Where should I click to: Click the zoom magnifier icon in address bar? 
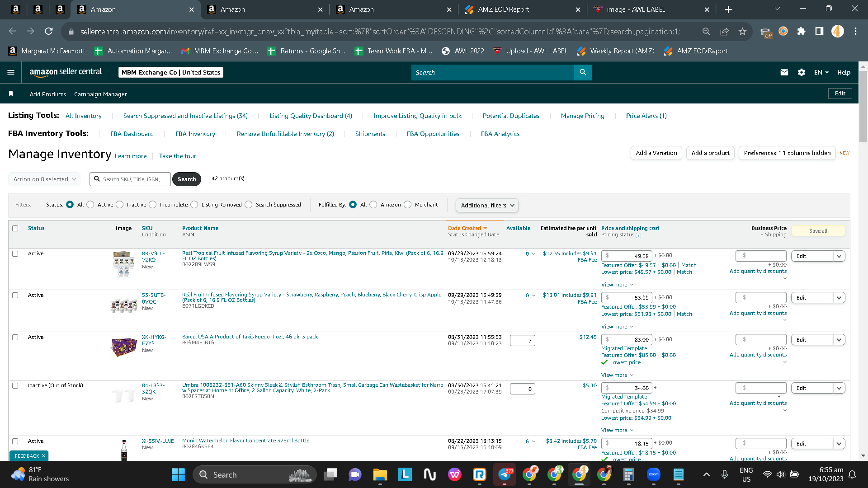click(x=706, y=31)
